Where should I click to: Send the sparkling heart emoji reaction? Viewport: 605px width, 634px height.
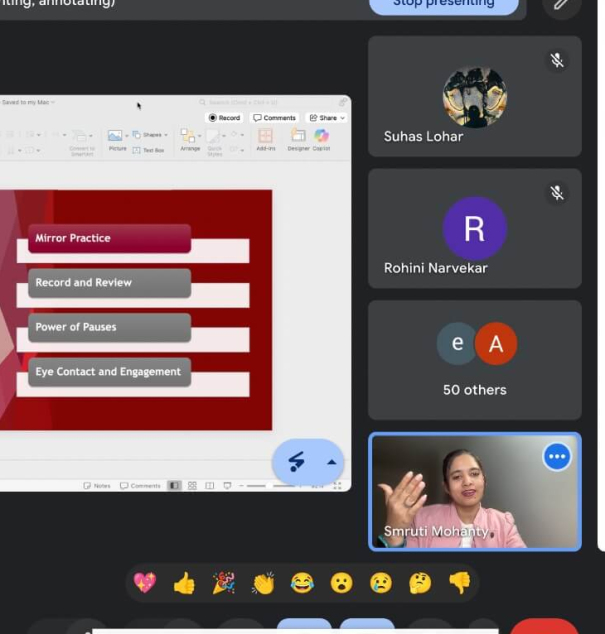click(x=144, y=583)
